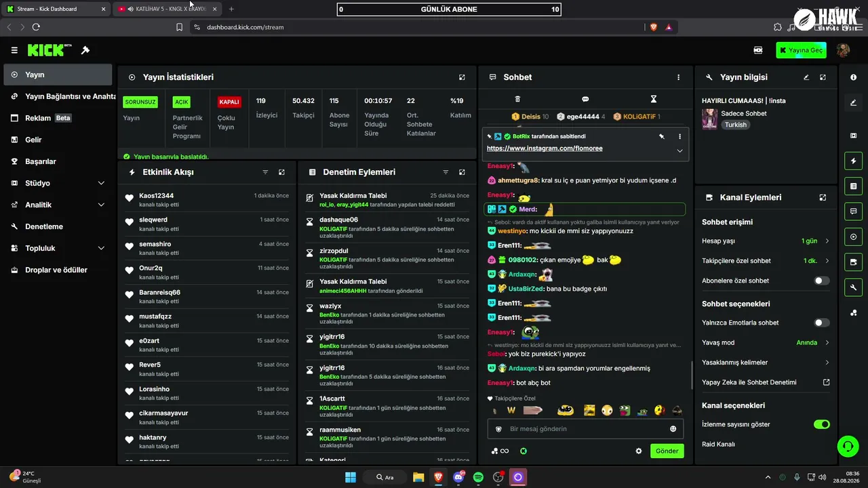
Task: Expand the Kanal Eylemleri panel
Action: click(x=823, y=197)
